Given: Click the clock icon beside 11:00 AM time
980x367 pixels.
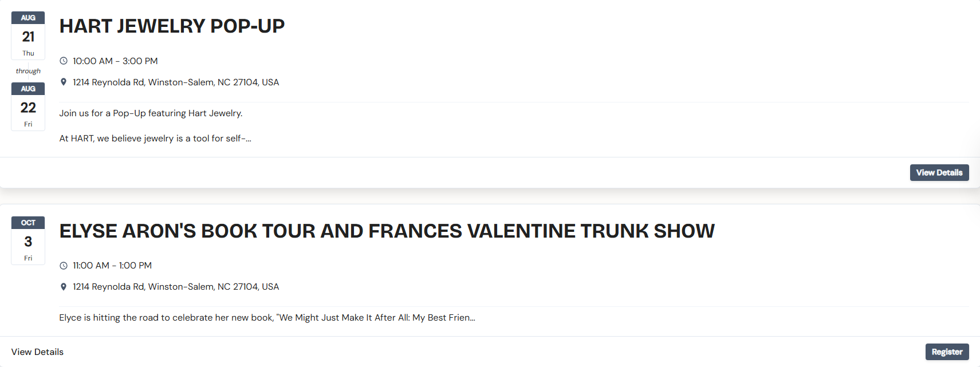Looking at the screenshot, I should tap(64, 266).
